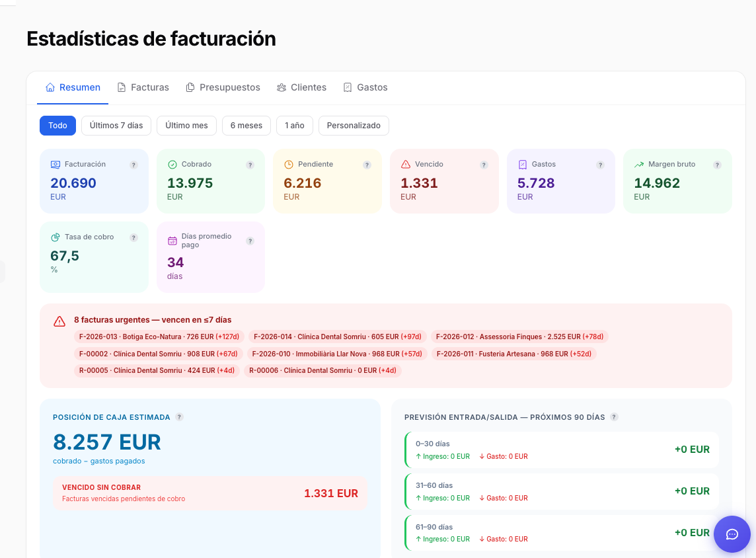Click the people icon on Clientes tab
This screenshot has height=558, width=756.
282,87
